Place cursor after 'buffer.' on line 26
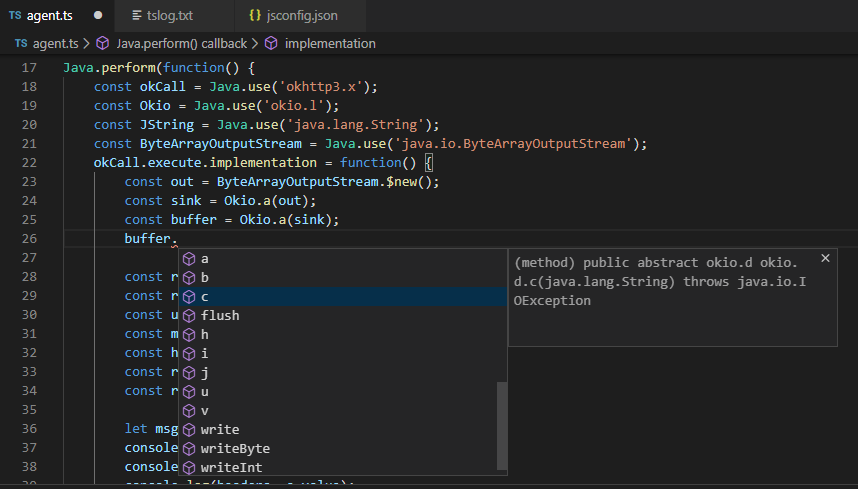The image size is (858, 489). 178,238
